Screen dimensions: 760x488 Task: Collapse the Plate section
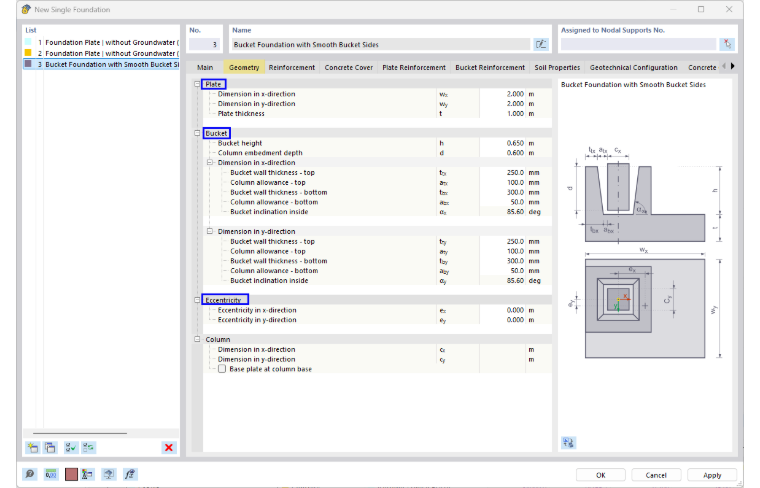tap(197, 84)
